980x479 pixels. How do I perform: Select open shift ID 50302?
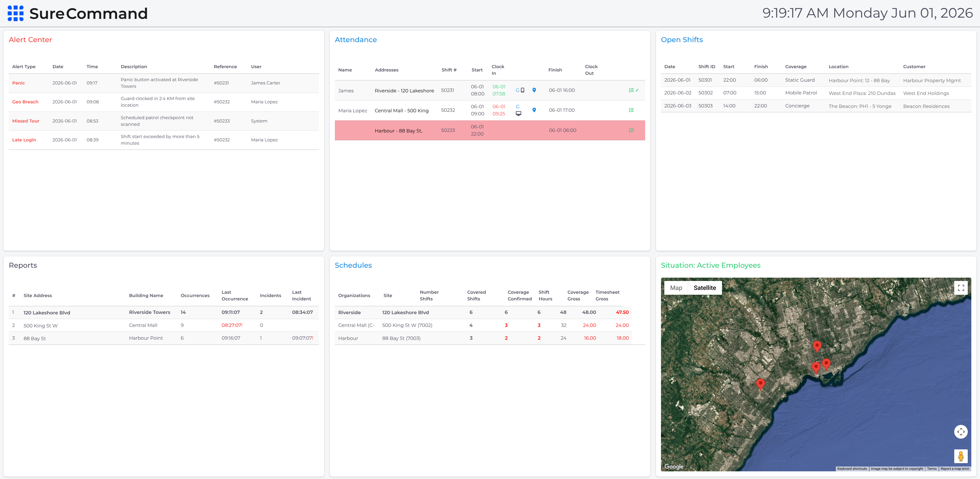tap(705, 93)
